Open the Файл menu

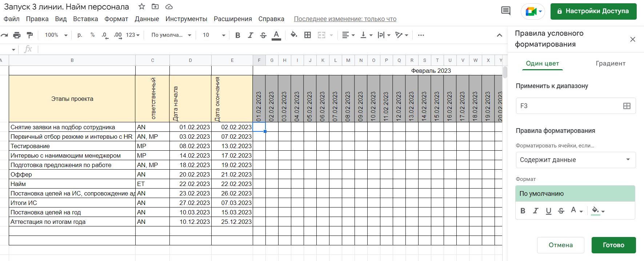[12, 19]
